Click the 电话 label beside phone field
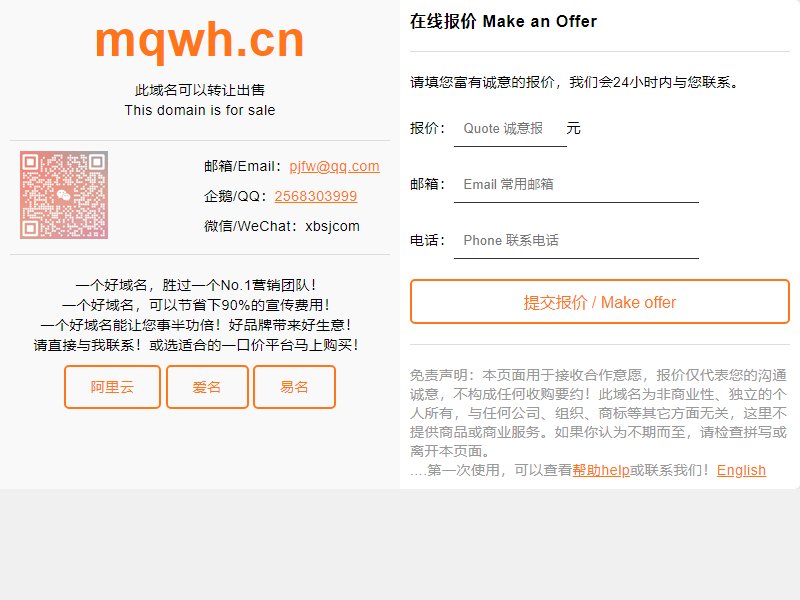This screenshot has width=800, height=600. (x=428, y=240)
